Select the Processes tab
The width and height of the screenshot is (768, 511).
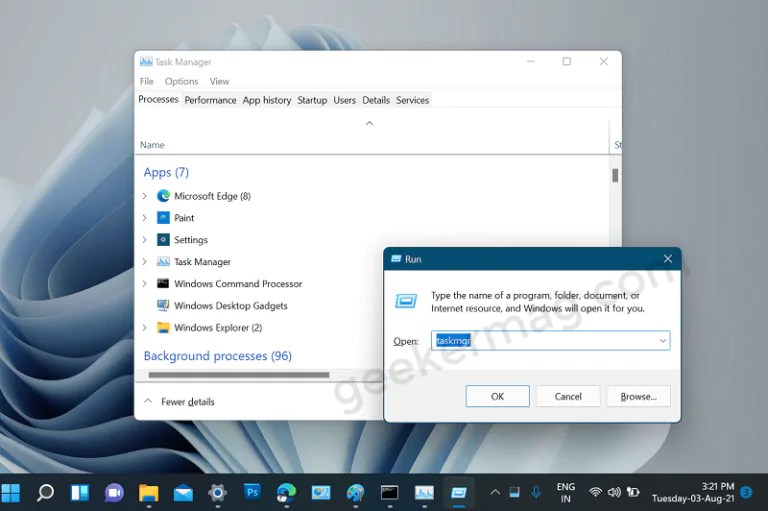[x=158, y=99]
